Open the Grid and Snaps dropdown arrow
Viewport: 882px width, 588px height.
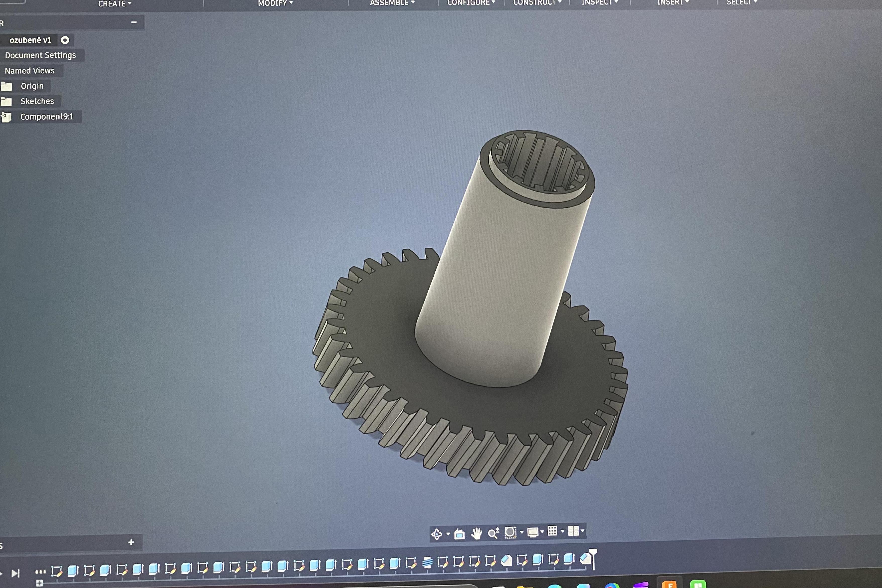[562, 531]
